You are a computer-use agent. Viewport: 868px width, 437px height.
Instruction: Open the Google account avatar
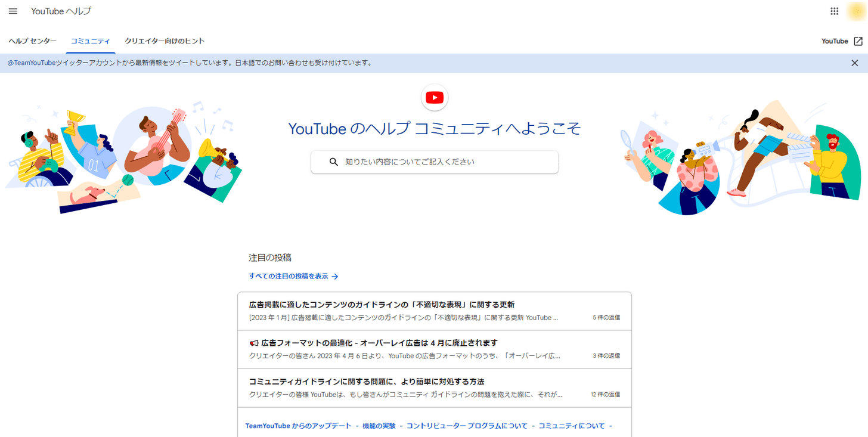point(857,11)
